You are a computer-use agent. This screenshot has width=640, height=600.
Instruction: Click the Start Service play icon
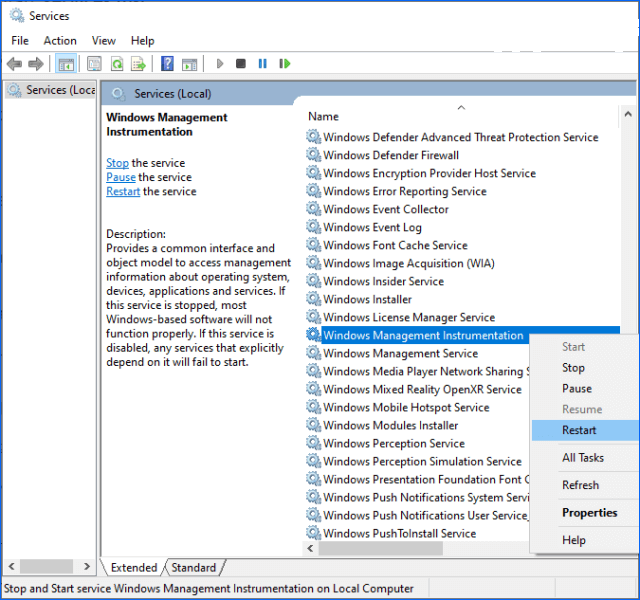point(220,64)
